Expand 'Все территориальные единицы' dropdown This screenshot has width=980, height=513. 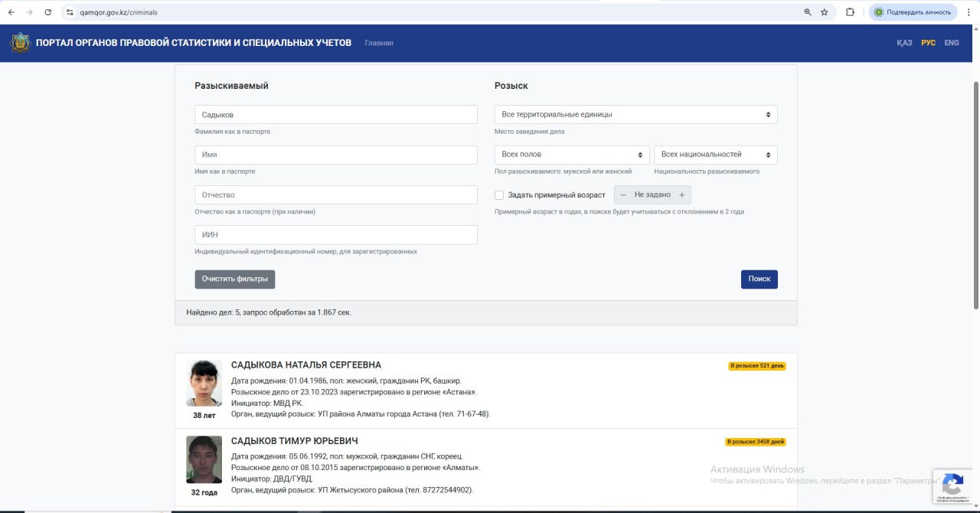[635, 115]
